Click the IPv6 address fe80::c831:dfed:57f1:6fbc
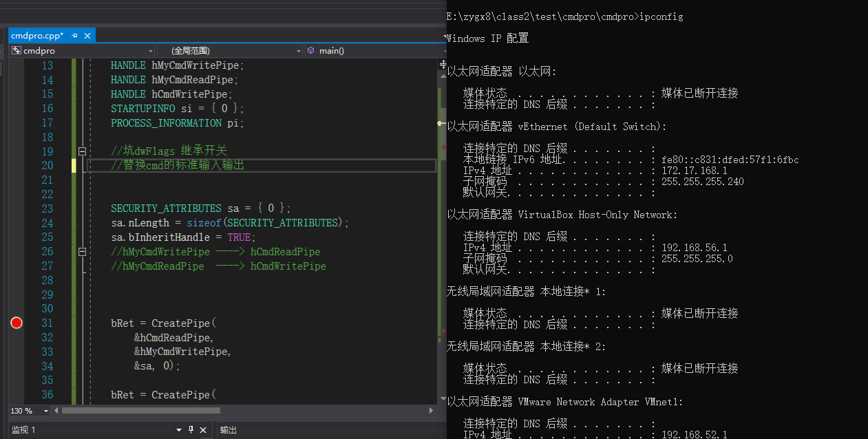 click(x=730, y=160)
